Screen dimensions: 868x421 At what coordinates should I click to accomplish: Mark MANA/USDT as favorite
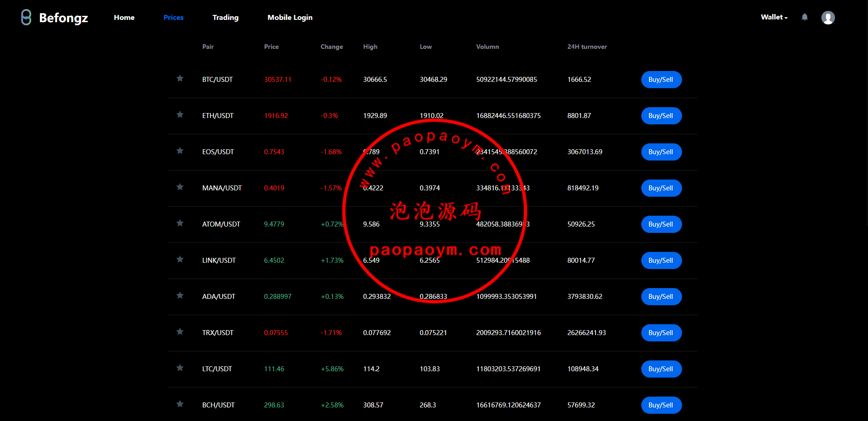[180, 187]
